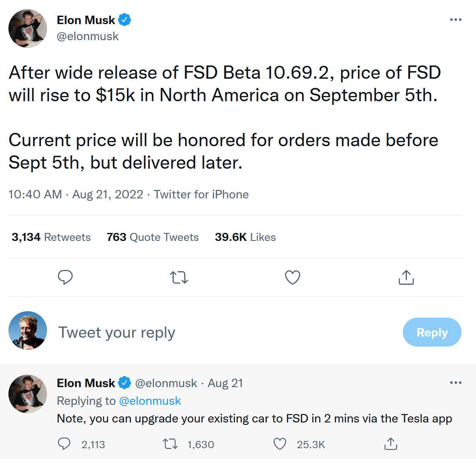
Task: Retweet the main FSD price tweet
Action: coord(179,277)
